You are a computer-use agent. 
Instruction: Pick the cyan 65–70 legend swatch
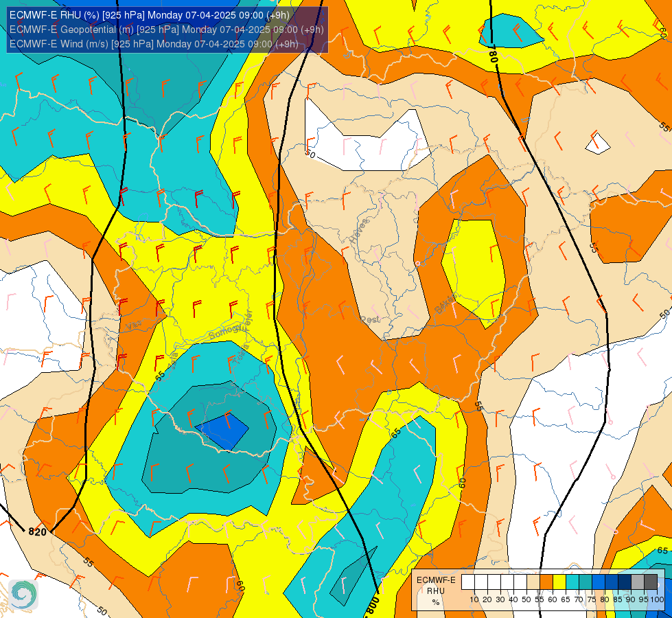tap(572, 582)
